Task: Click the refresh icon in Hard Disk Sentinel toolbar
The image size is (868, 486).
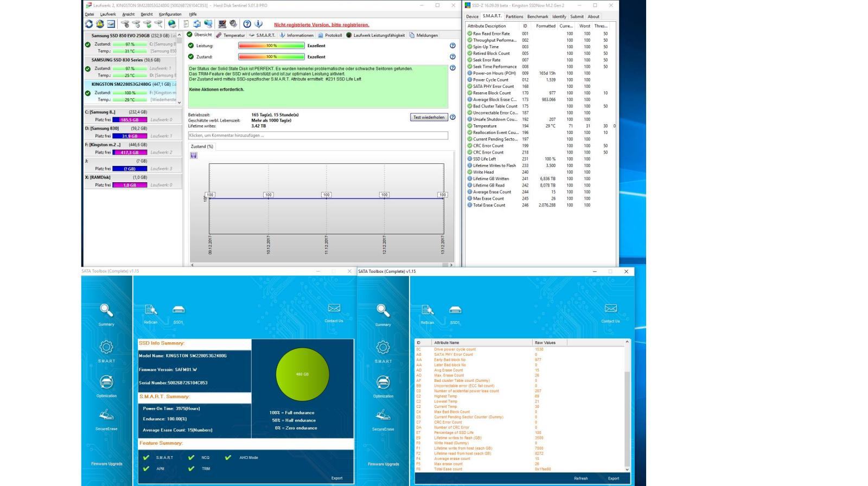Action: (x=89, y=24)
